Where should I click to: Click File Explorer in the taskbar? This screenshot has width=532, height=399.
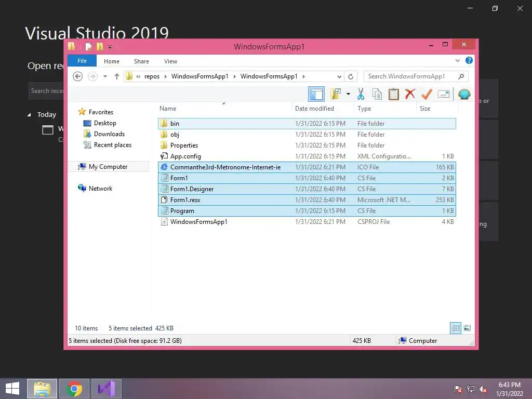coord(42,389)
